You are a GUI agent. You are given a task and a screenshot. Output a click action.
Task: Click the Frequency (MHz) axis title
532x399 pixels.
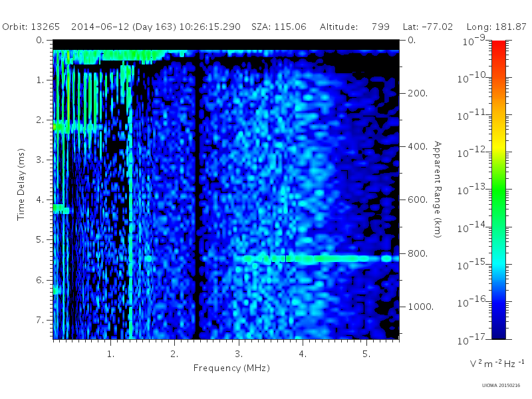point(231,368)
